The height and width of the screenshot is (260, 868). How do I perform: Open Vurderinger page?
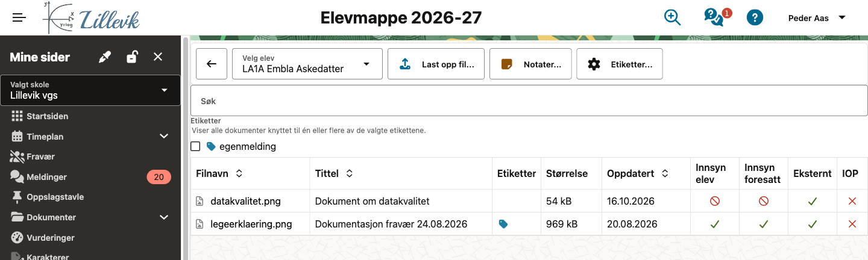coord(51,238)
